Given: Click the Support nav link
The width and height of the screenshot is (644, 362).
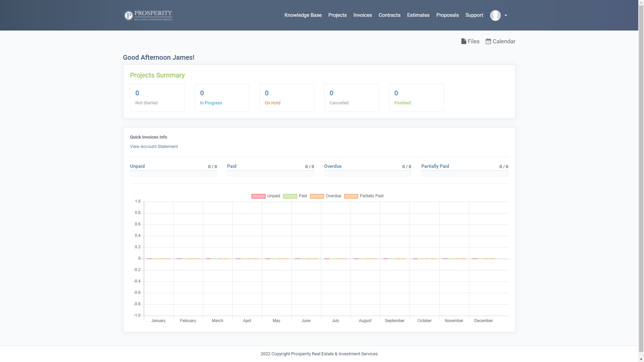Looking at the screenshot, I should (474, 15).
